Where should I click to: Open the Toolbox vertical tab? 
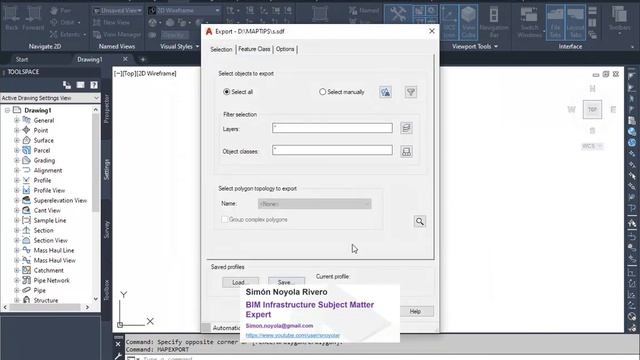click(x=107, y=290)
